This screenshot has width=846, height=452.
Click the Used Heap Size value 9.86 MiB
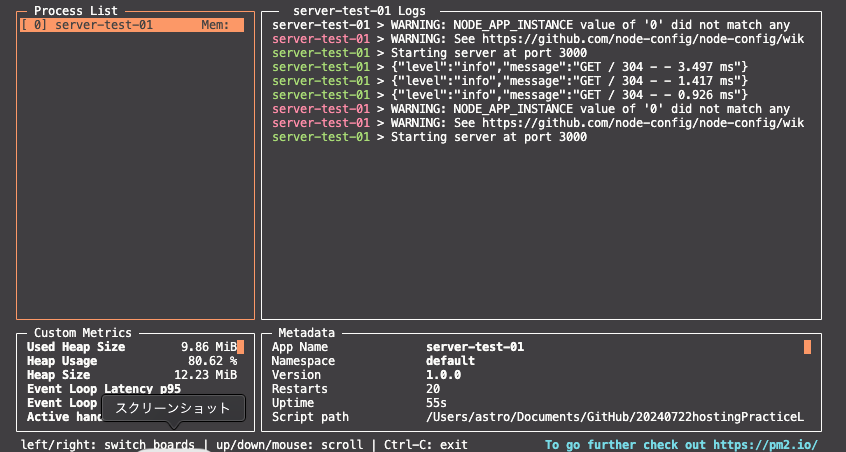point(209,347)
